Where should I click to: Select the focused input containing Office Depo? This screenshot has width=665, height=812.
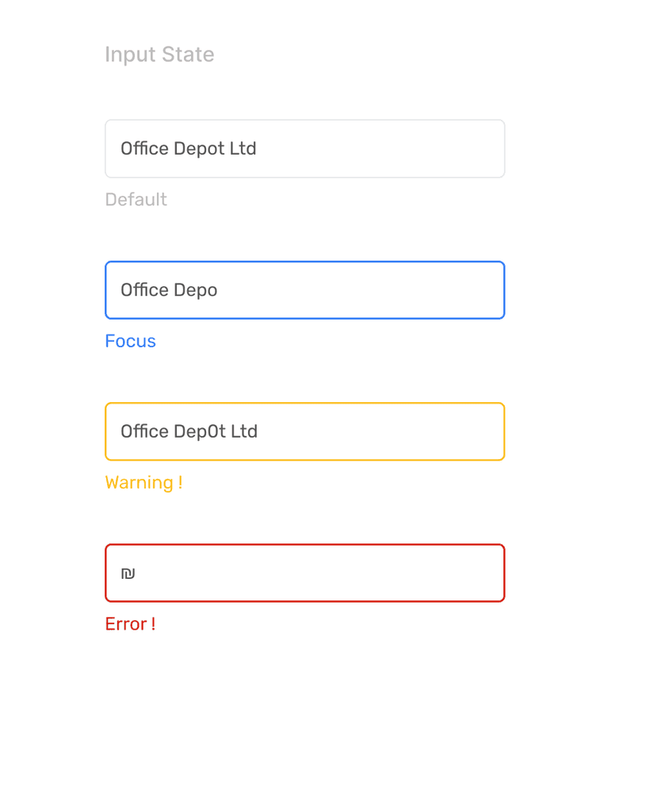304,290
